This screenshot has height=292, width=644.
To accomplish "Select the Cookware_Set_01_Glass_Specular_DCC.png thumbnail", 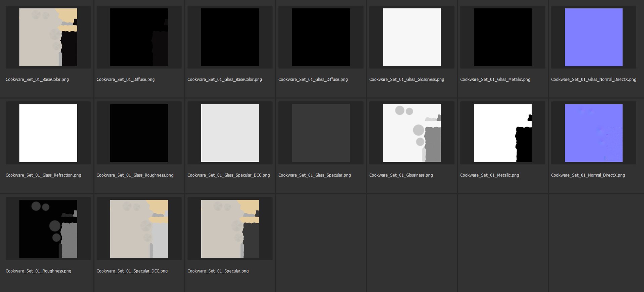I will click(230, 133).
